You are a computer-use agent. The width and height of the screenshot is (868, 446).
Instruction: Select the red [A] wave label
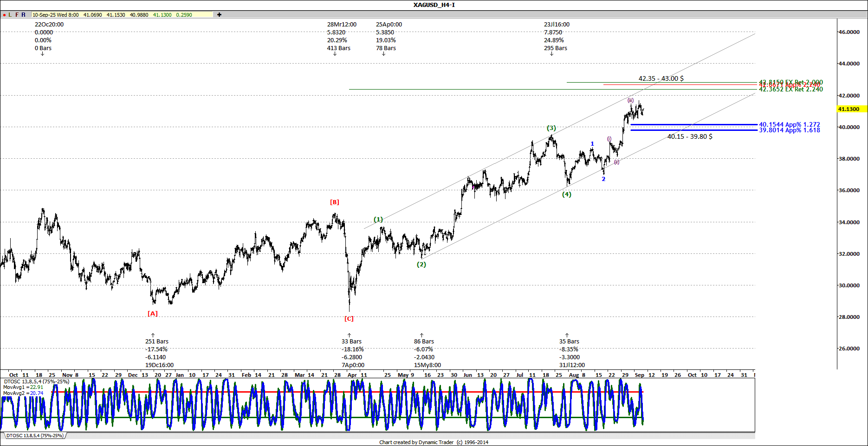coord(152,314)
